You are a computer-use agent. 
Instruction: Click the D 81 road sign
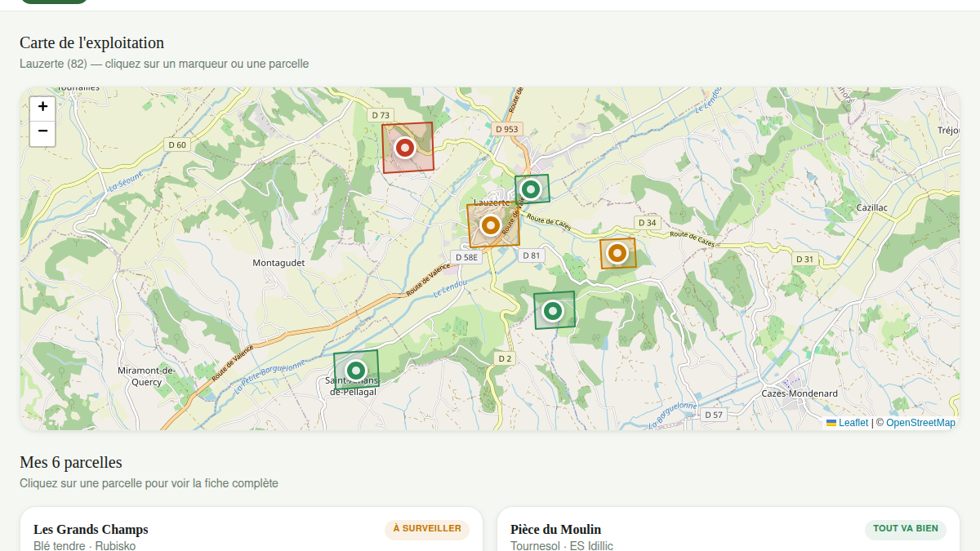[x=531, y=256]
